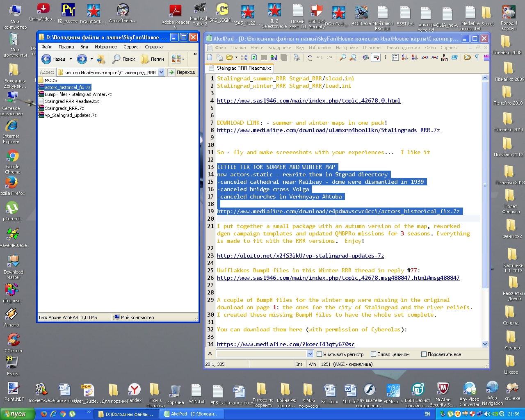Expand the Explorer address bar dropdown
Viewport: 525px width, 420px height.
click(x=161, y=72)
